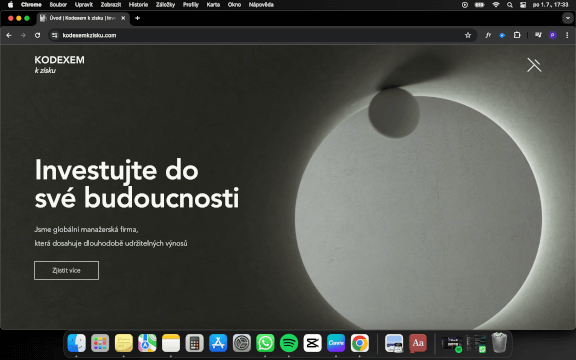Open CapCut from the Dock
Image resolution: width=576 pixels, height=360 pixels.
313,343
